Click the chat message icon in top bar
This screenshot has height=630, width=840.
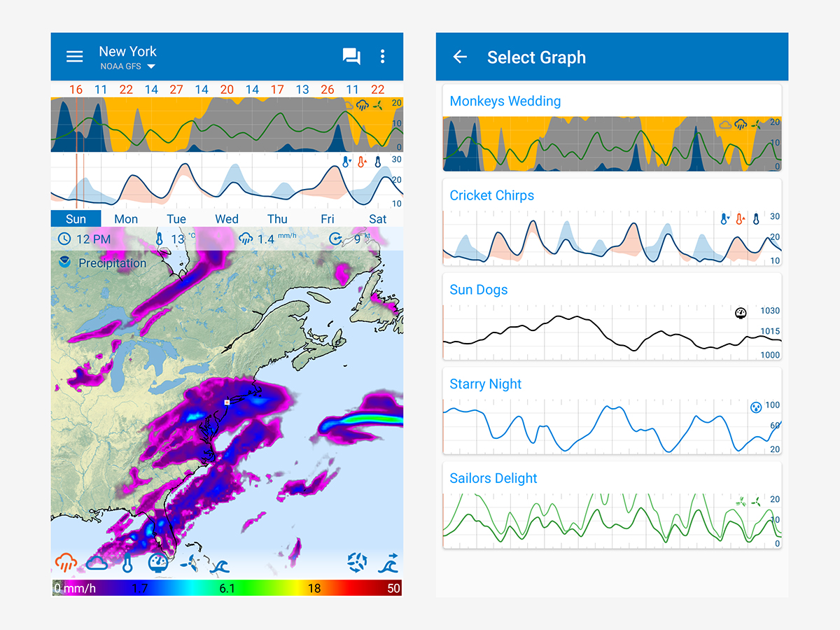coord(352,56)
